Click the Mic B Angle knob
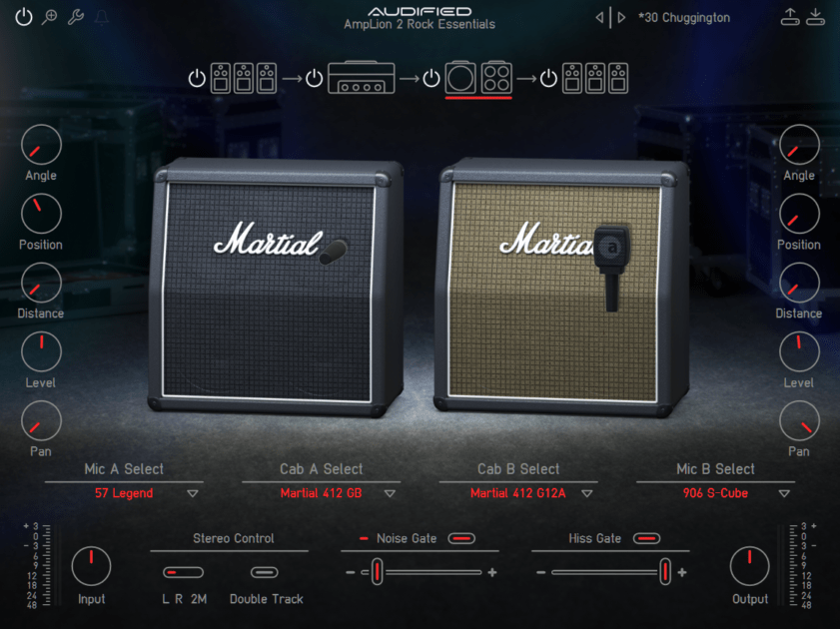 point(799,145)
